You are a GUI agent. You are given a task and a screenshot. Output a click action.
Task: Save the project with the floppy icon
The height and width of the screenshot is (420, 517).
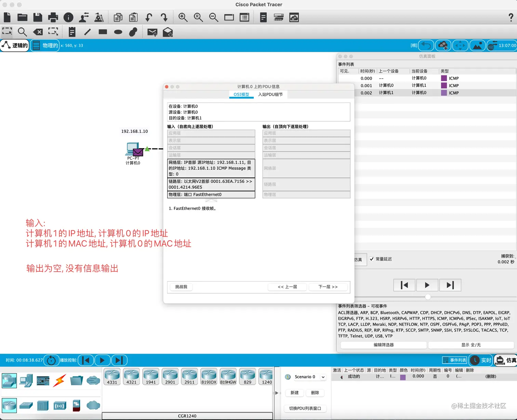[x=38, y=17]
